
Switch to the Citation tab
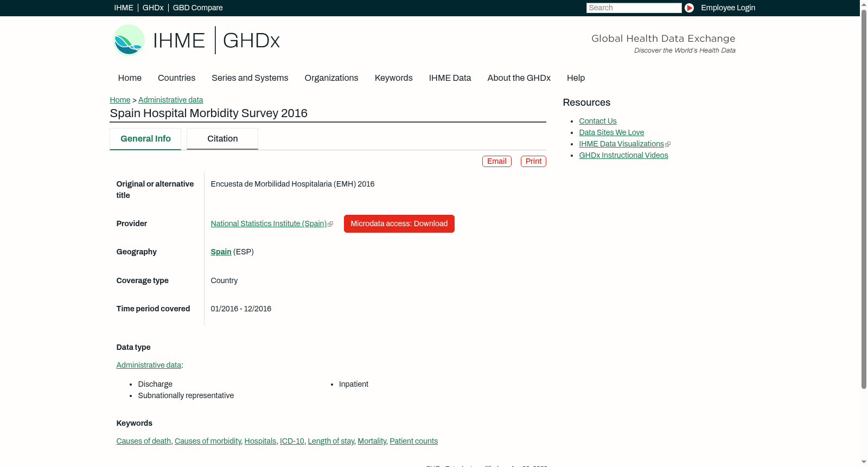222,139
